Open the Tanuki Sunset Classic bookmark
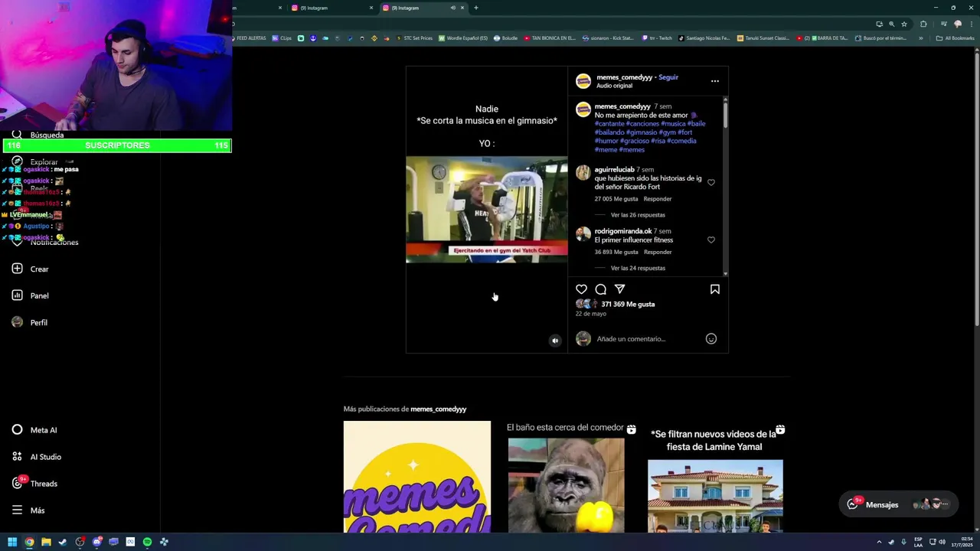Viewport: 980px width, 551px height. (x=763, y=37)
